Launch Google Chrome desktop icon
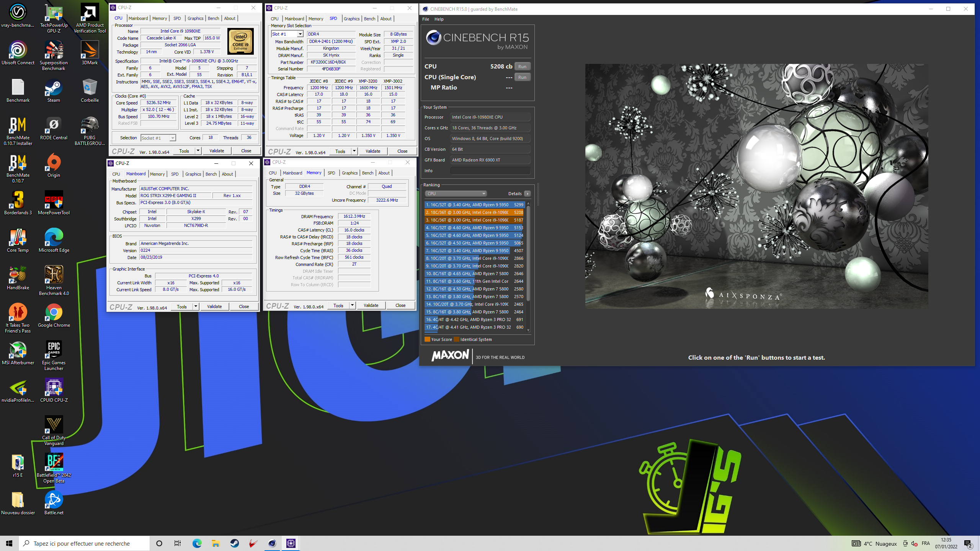 click(x=54, y=315)
